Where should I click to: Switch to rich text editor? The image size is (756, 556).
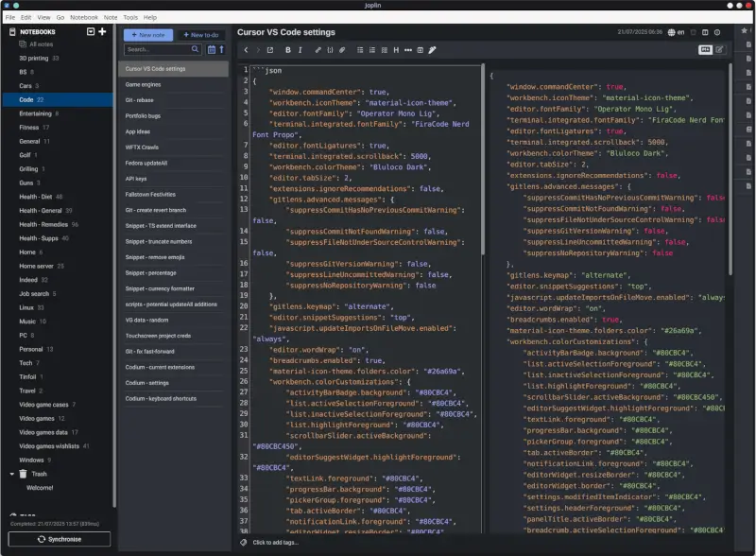[719, 50]
